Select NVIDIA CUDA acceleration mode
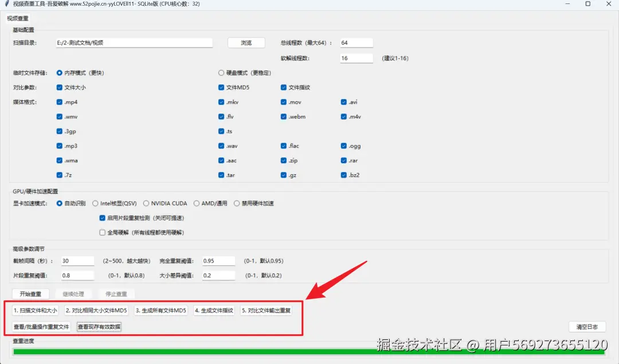Screen dimensions: 619x364 pos(146,203)
